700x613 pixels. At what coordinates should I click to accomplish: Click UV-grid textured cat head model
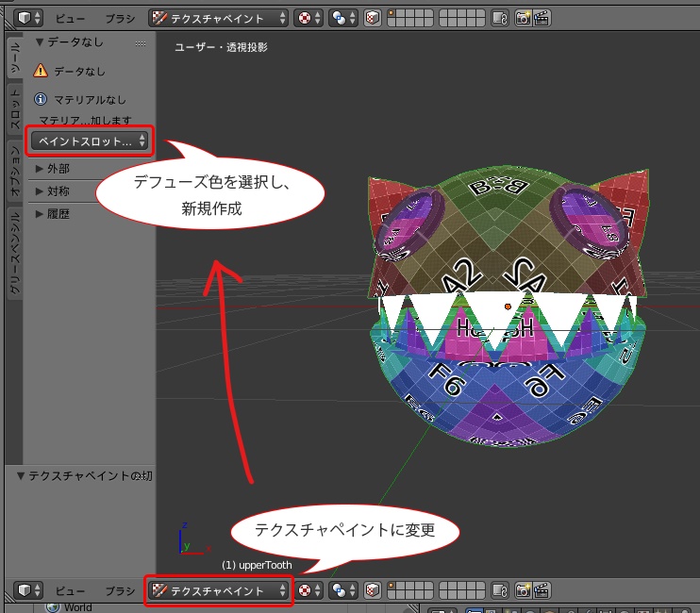coord(508,306)
